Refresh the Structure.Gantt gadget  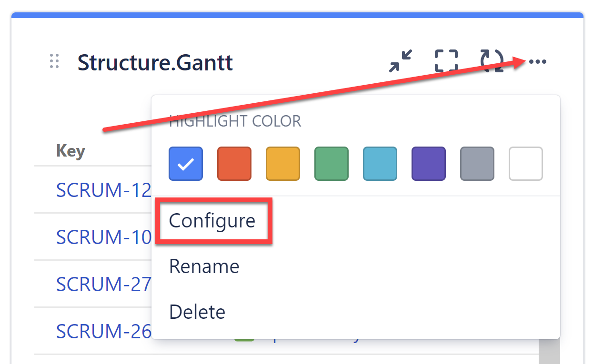492,61
